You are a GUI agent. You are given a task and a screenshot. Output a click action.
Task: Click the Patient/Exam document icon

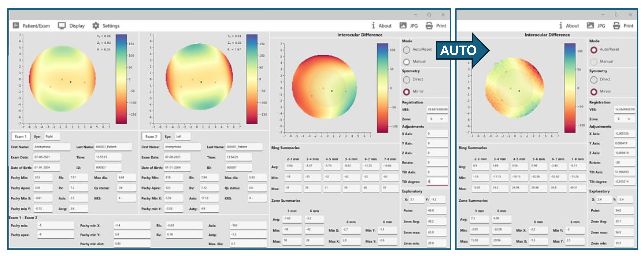point(16,26)
